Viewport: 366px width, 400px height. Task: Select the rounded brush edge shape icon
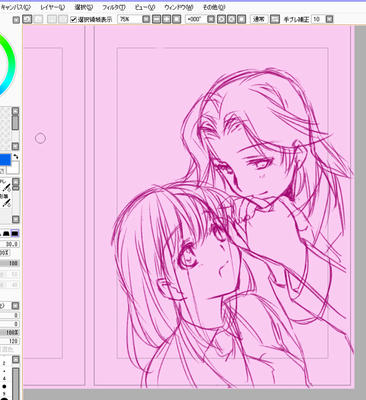6,233
